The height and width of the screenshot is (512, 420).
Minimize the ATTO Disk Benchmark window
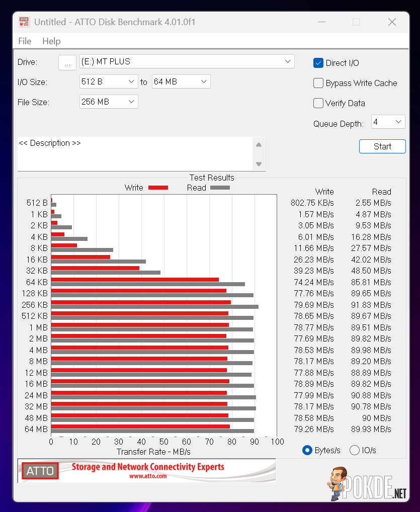(322, 22)
